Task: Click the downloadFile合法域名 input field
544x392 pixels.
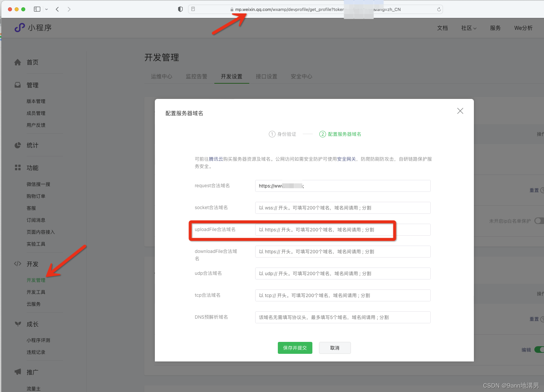Action: click(343, 252)
